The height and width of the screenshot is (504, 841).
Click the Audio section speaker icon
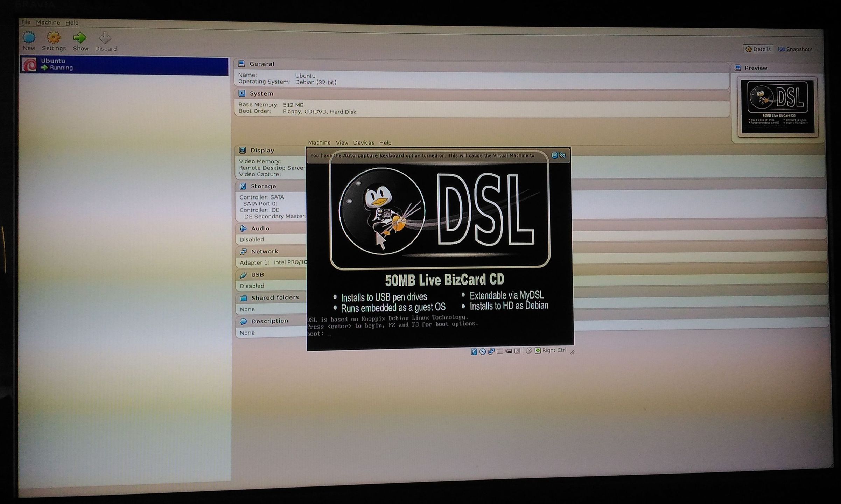(x=243, y=228)
